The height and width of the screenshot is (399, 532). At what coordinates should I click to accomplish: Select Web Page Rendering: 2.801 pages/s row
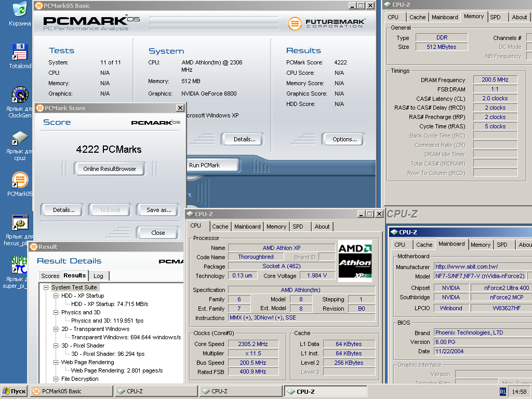click(x=117, y=370)
